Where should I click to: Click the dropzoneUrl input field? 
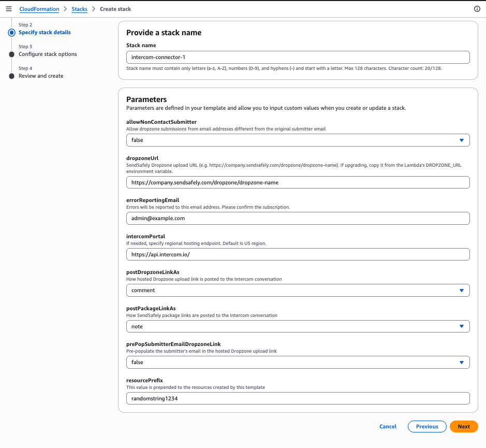pyautogui.click(x=298, y=182)
